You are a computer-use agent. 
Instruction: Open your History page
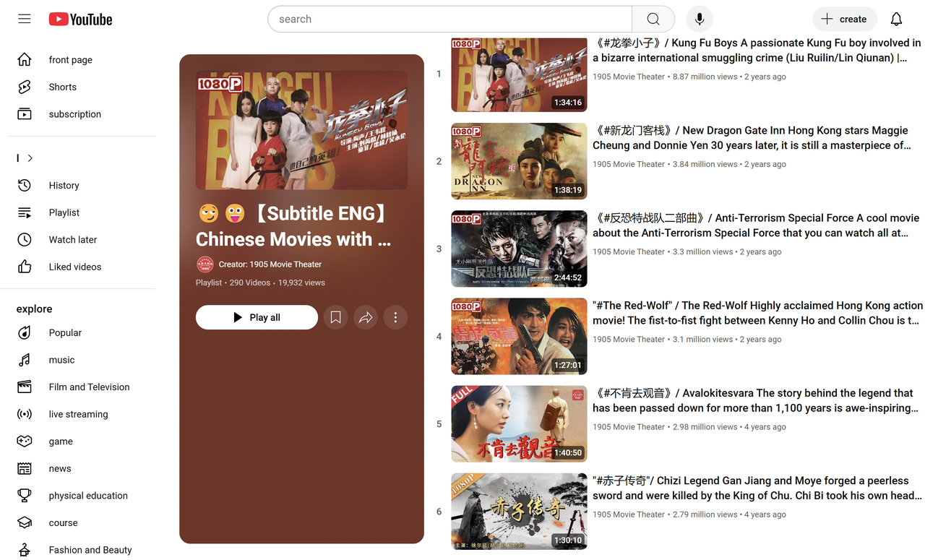(x=64, y=185)
